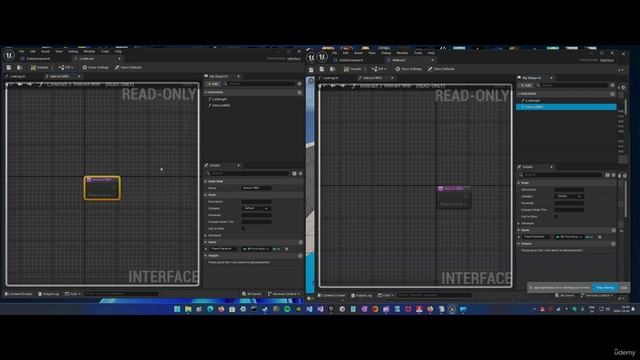Add new input parameter in right window
The height and width of the screenshot is (360, 640).
(613, 230)
